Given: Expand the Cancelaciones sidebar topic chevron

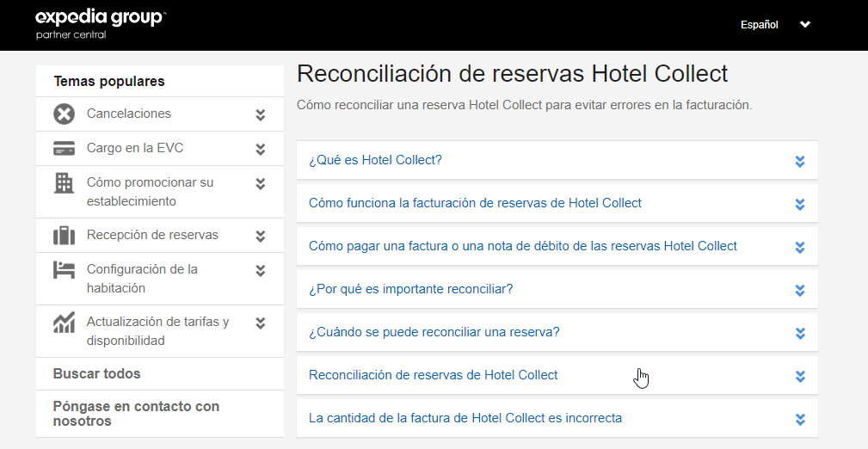Looking at the screenshot, I should (261, 114).
